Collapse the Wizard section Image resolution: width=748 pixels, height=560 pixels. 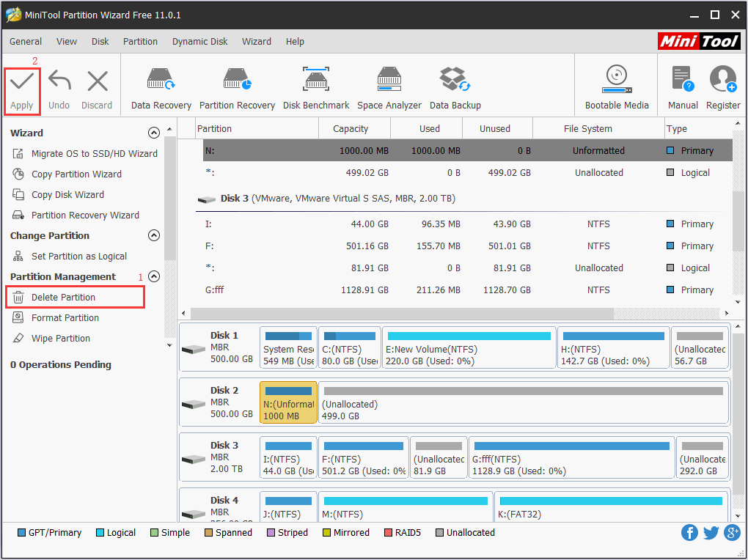pos(153,133)
